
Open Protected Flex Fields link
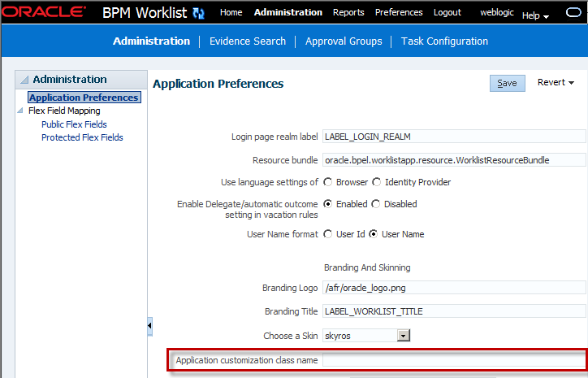(x=82, y=137)
